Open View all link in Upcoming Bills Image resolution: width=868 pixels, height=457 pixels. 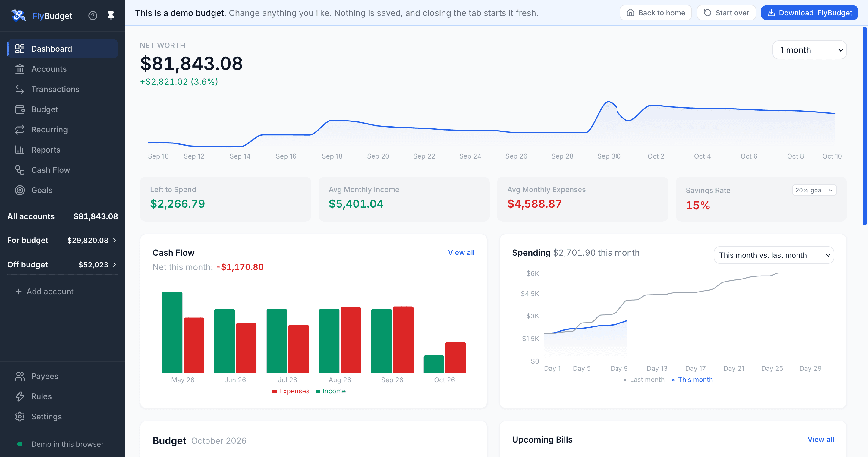(x=820, y=440)
